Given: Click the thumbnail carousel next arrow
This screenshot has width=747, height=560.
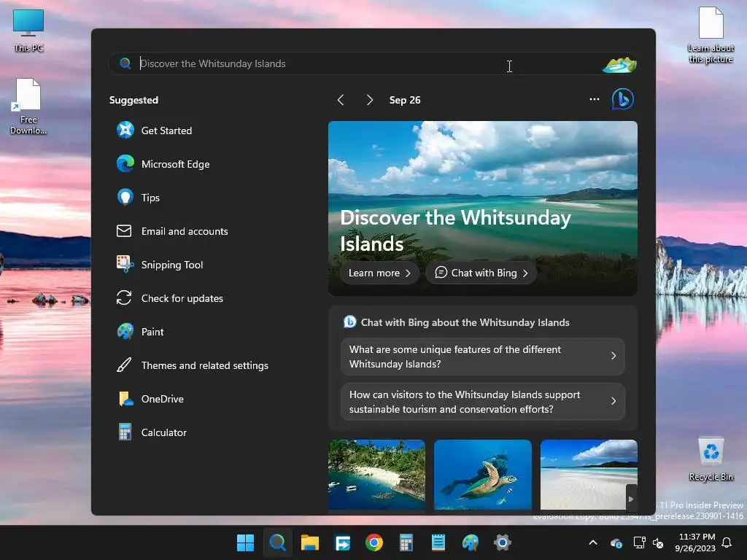Looking at the screenshot, I should pyautogui.click(x=631, y=499).
